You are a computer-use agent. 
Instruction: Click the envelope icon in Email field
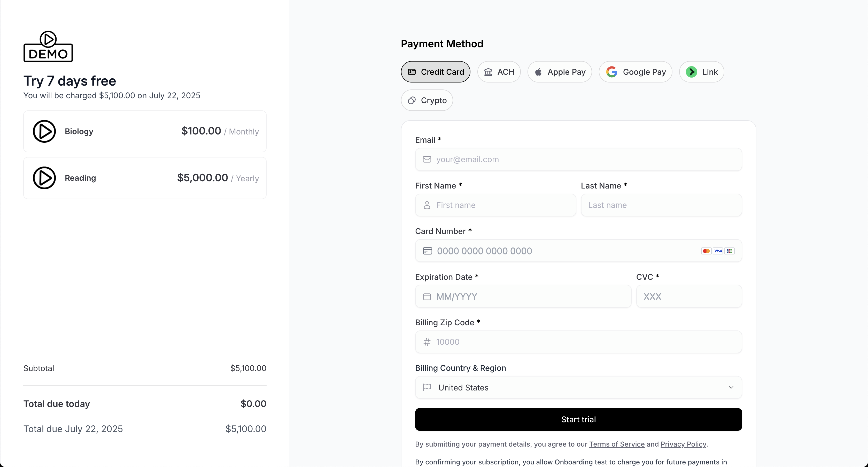point(427,160)
